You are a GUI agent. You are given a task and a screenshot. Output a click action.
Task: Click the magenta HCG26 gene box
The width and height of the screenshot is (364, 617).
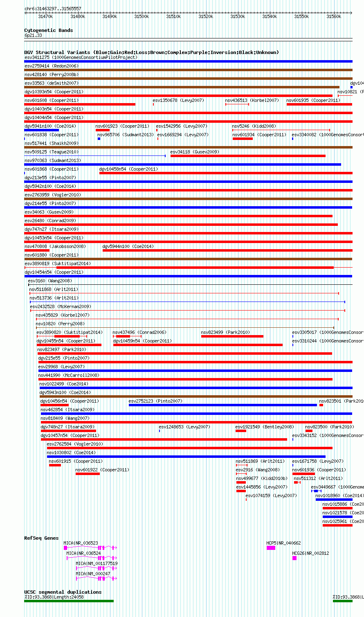tap(294, 558)
